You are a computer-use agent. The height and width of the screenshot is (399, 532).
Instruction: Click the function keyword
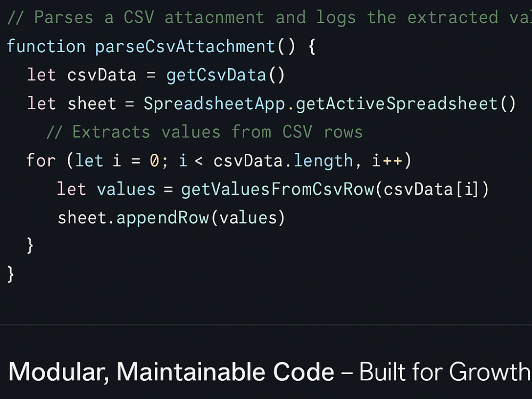46,46
